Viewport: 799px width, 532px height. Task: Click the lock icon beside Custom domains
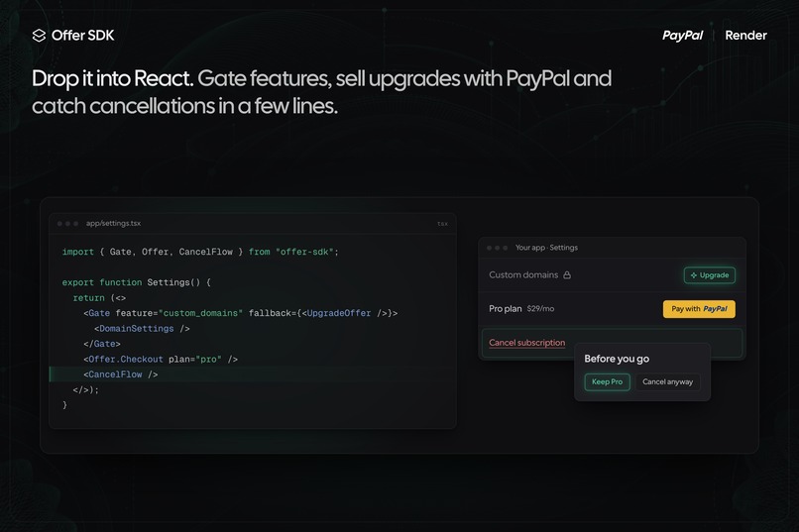[x=567, y=274]
